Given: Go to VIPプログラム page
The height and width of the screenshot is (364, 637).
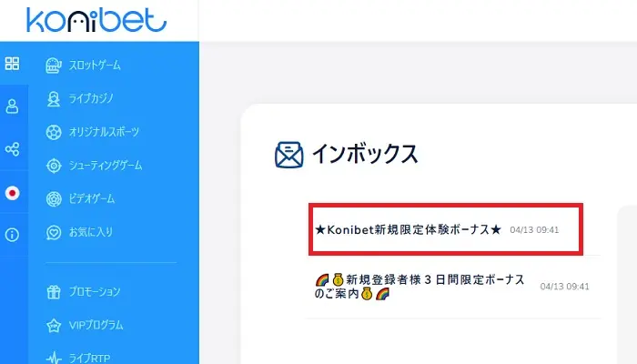Looking at the screenshot, I should pyautogui.click(x=96, y=325).
